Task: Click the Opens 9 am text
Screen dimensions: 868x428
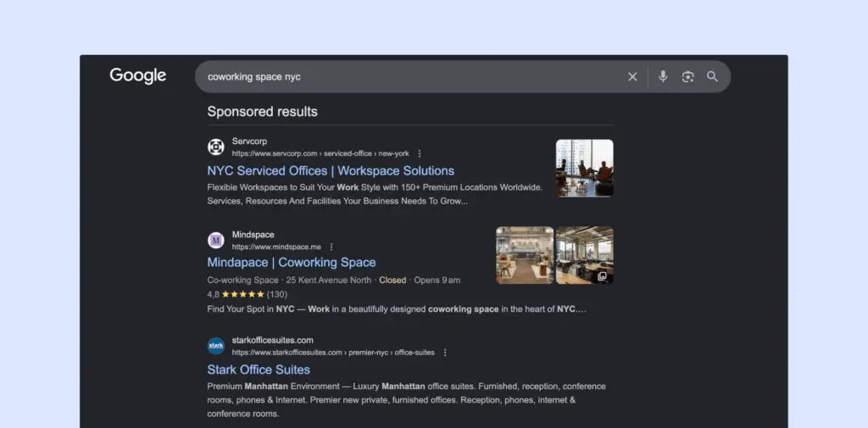Action: coord(437,281)
